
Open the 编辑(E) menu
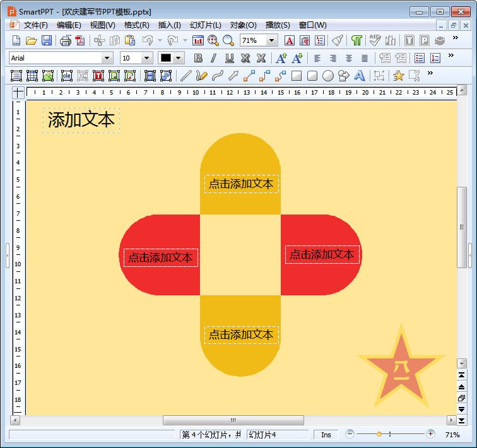tap(69, 25)
